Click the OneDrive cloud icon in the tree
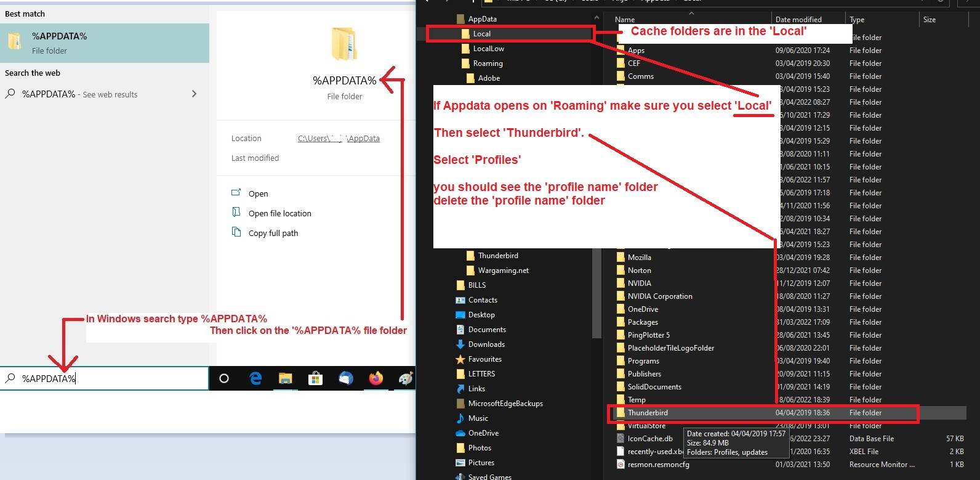980x480 pixels. [460, 433]
